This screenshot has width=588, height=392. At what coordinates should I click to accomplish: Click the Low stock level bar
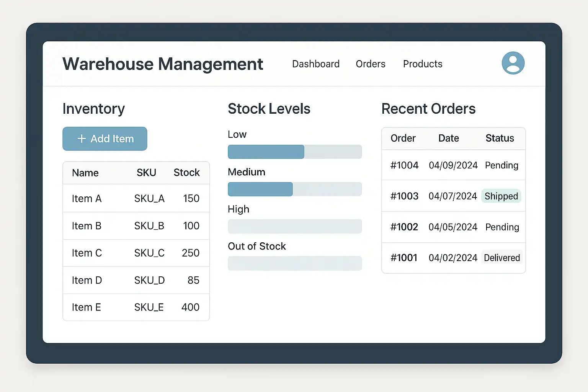tap(294, 152)
